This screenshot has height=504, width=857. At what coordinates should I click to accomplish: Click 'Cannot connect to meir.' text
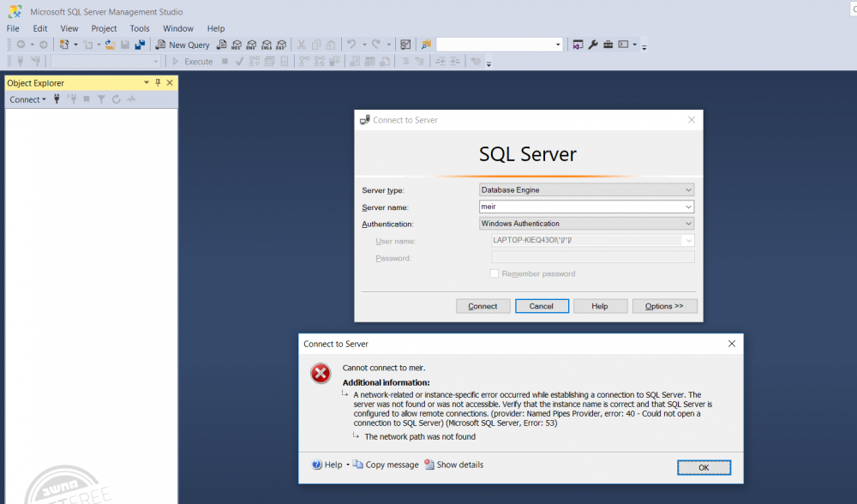click(x=384, y=368)
